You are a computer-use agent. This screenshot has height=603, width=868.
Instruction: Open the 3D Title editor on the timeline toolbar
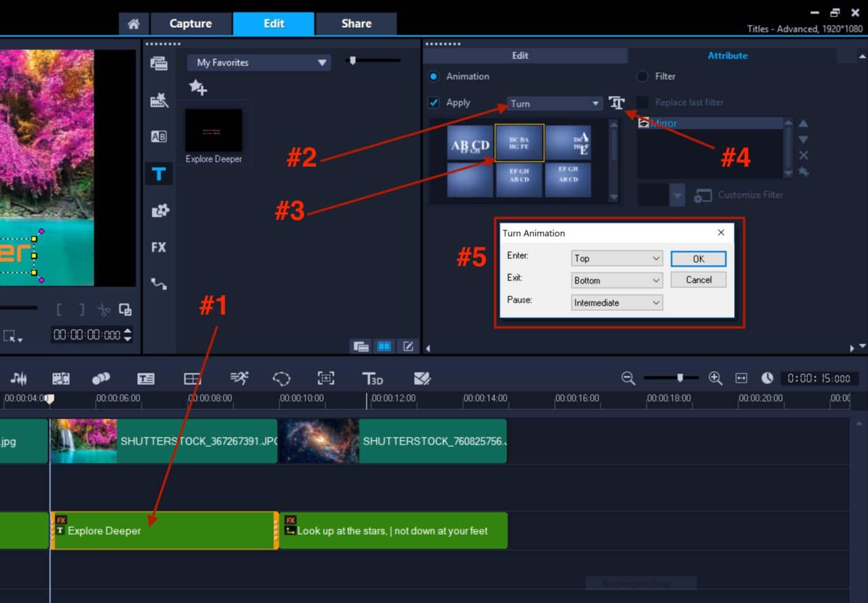pos(372,378)
